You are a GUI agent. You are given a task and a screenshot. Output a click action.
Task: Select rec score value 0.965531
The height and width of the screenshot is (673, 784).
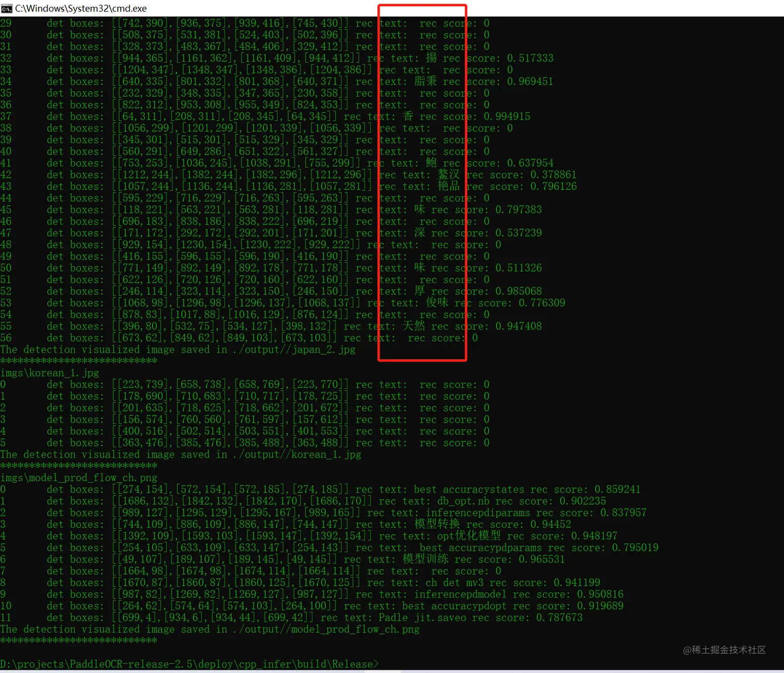pyautogui.click(x=542, y=559)
